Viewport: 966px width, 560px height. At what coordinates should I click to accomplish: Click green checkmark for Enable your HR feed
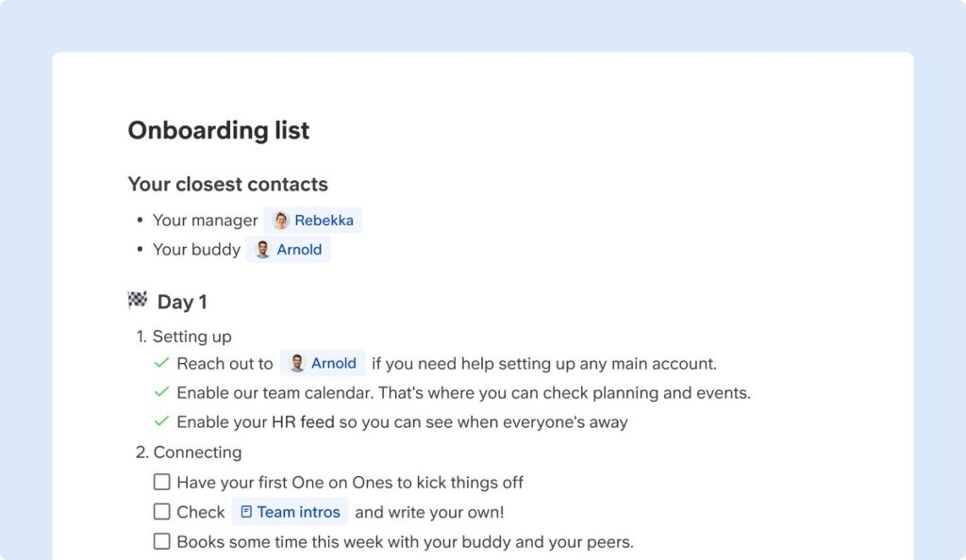(x=161, y=421)
